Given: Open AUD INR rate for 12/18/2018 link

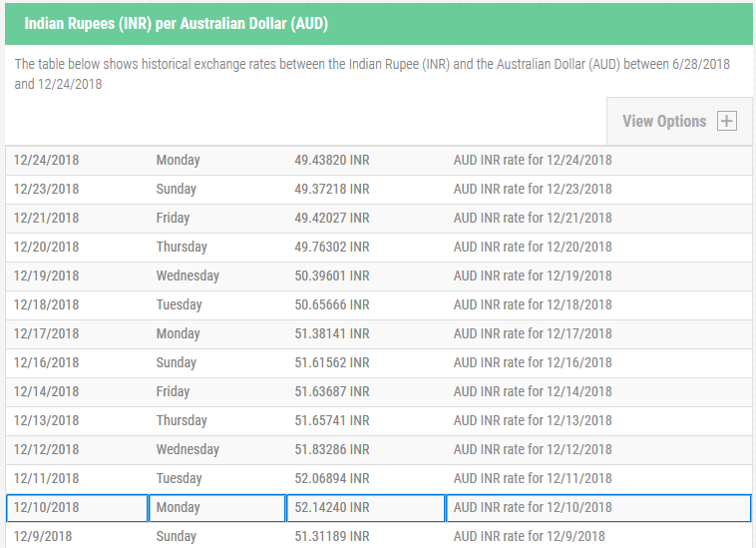Looking at the screenshot, I should [533, 304].
